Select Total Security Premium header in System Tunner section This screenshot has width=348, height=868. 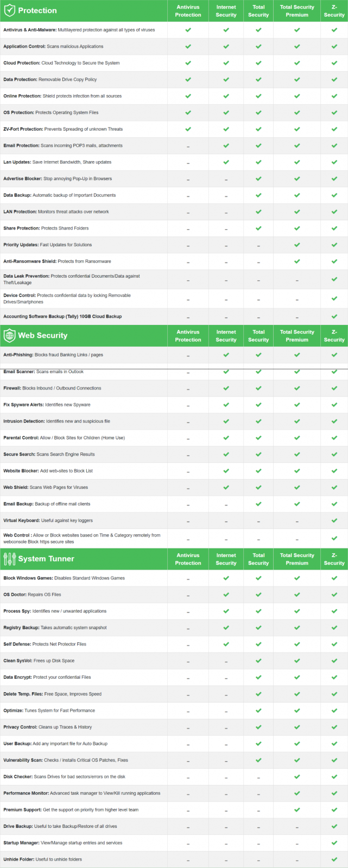pos(297,559)
